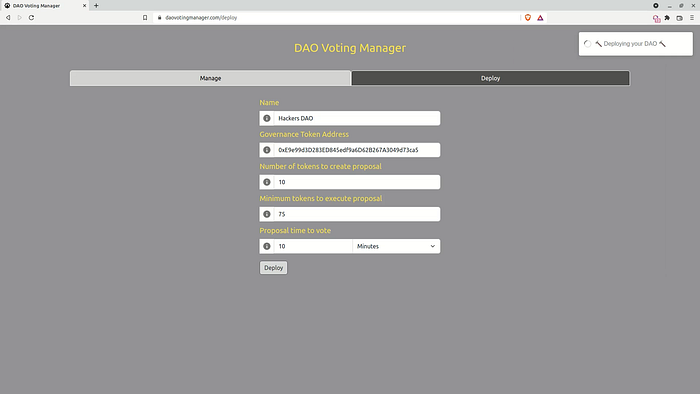Image resolution: width=700 pixels, height=394 pixels.
Task: Open the browser hamburger menu
Action: point(692,18)
